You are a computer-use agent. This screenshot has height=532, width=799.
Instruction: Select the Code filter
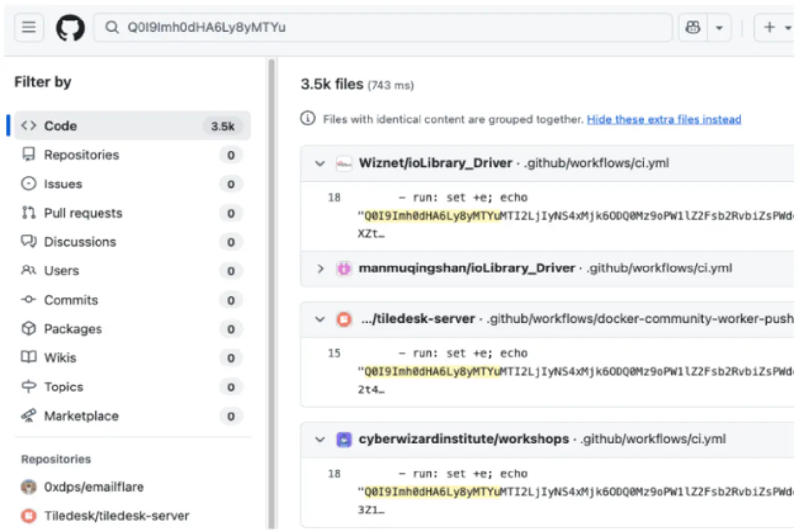132,126
